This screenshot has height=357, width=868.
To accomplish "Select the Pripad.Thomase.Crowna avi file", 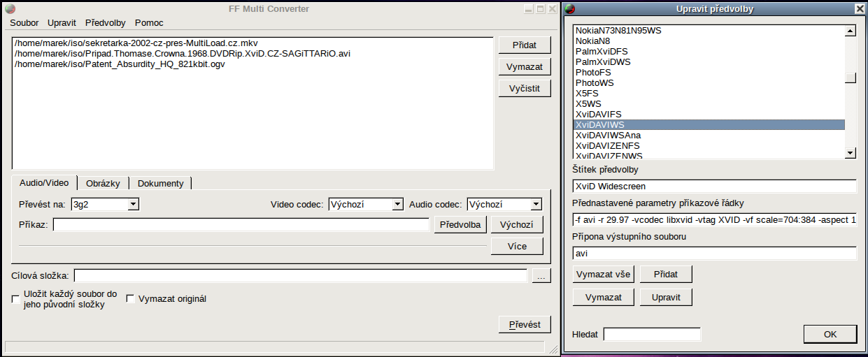I will tap(182, 54).
